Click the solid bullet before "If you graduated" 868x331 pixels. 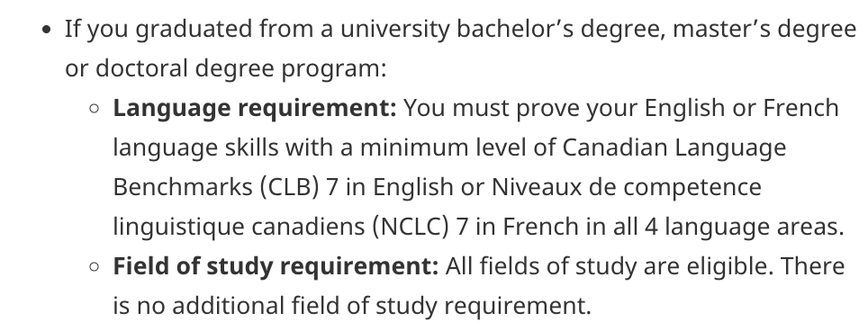coord(47,30)
